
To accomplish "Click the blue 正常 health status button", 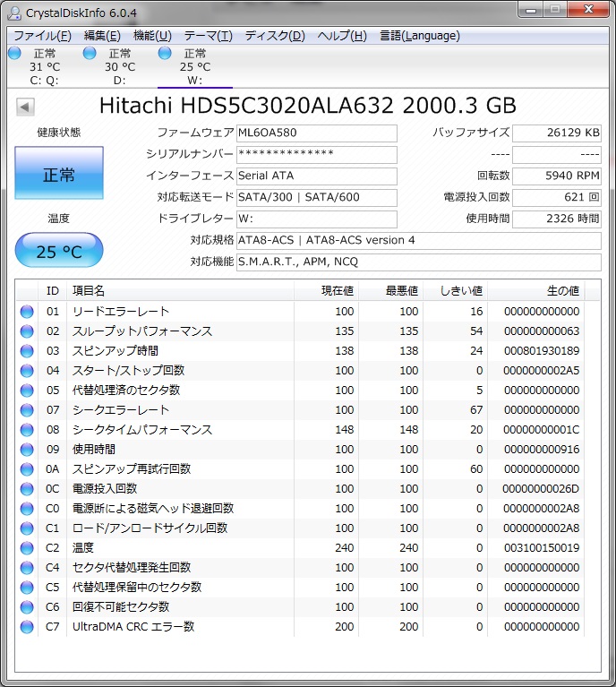I will [59, 175].
